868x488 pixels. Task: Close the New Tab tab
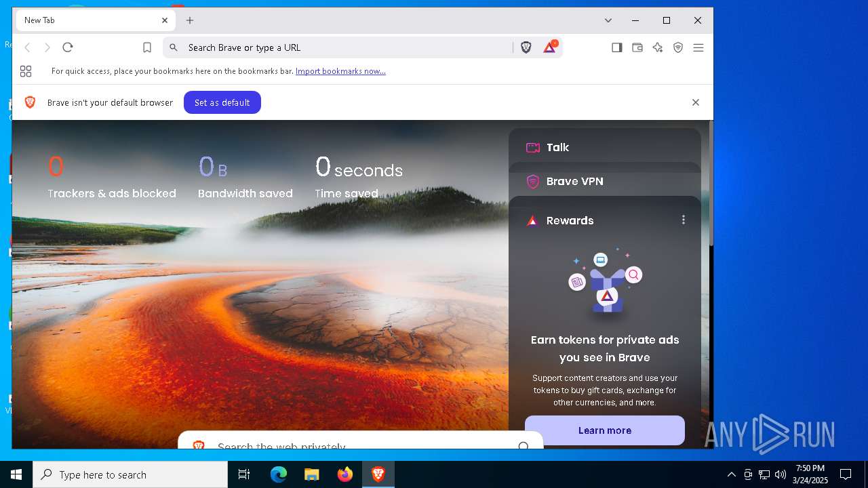click(x=165, y=20)
